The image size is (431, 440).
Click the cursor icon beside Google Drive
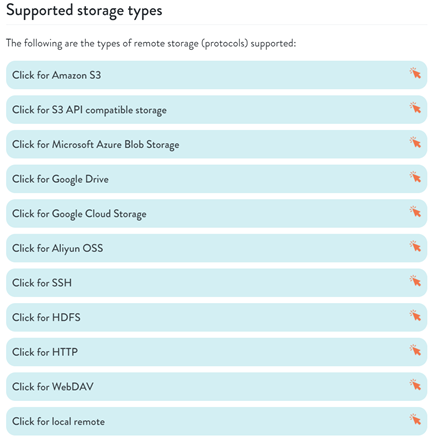(415, 177)
